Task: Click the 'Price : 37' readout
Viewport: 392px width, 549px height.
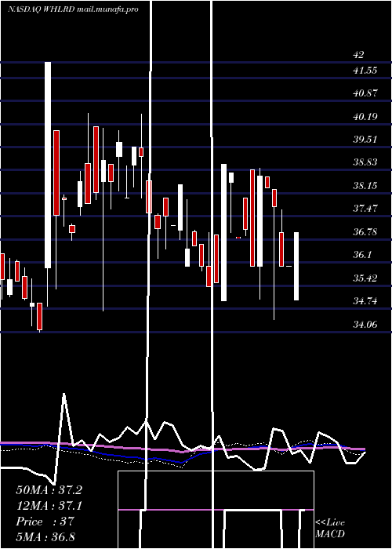Action: click(45, 522)
